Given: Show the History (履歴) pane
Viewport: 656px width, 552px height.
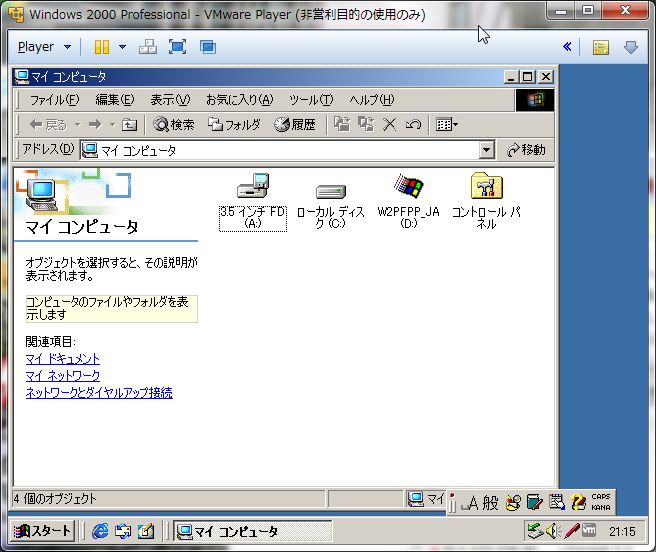Looking at the screenshot, I should (295, 124).
